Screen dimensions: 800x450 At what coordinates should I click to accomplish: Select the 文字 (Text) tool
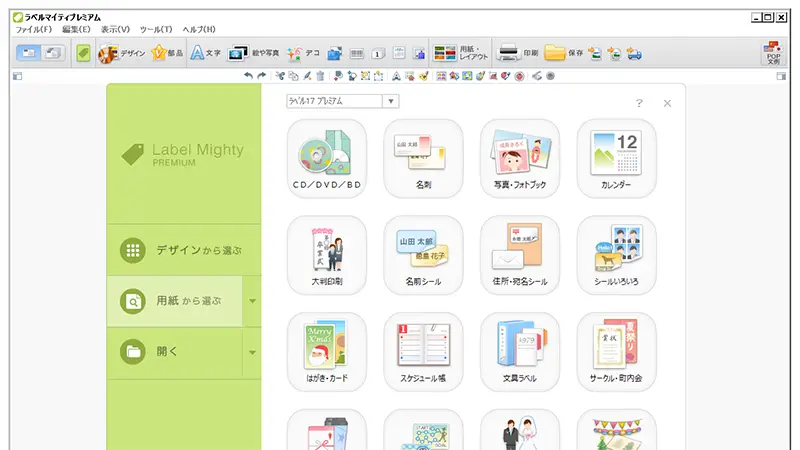point(206,53)
